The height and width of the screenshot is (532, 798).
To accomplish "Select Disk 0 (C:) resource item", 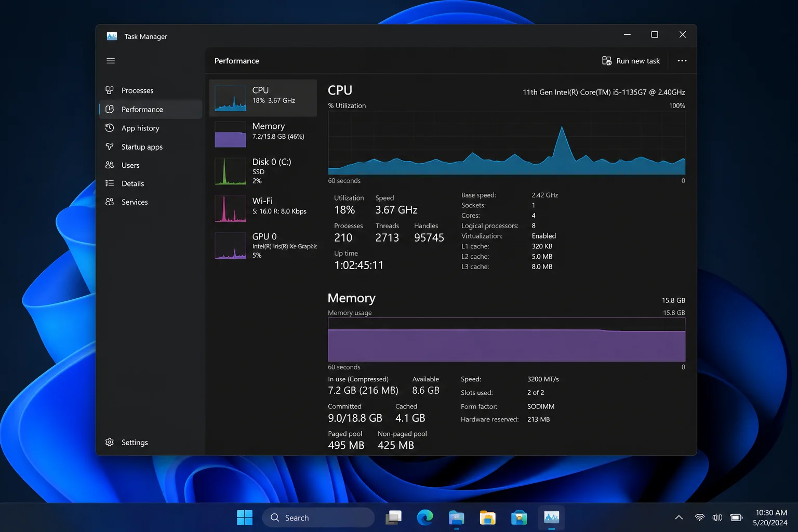I will tap(263, 171).
